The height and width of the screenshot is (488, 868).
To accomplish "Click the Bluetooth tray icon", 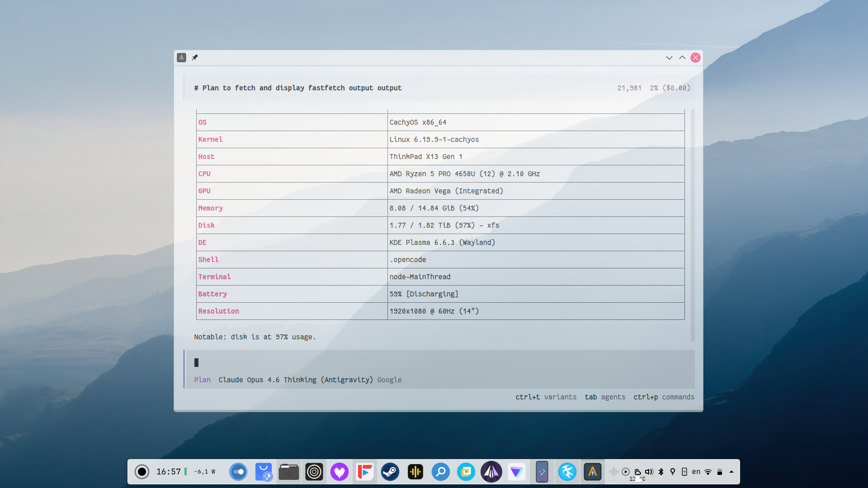I will point(661,472).
